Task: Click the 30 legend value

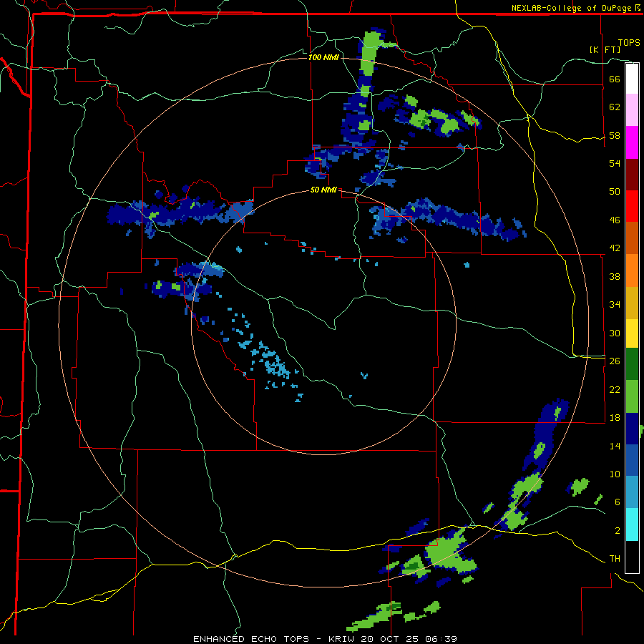Action: coord(615,333)
